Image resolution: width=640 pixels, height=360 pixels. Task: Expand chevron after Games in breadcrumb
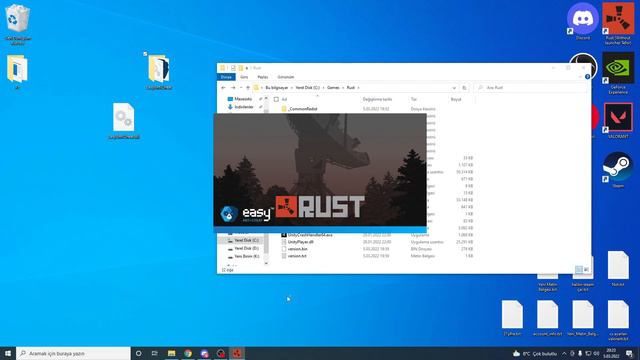tap(343, 88)
